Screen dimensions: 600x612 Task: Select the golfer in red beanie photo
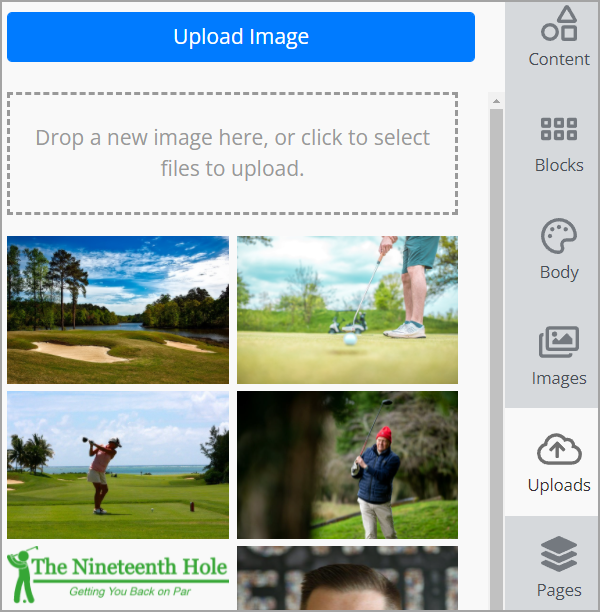347,465
